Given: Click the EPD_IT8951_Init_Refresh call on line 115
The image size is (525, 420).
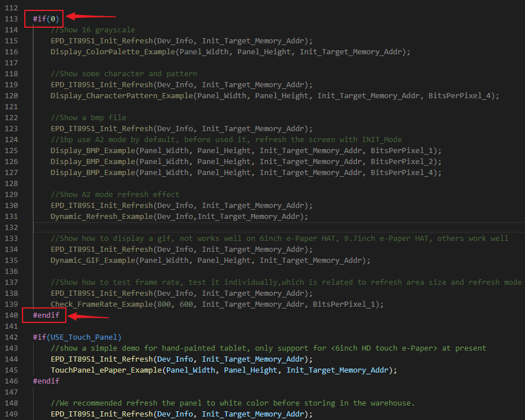Looking at the screenshot, I should [181, 41].
